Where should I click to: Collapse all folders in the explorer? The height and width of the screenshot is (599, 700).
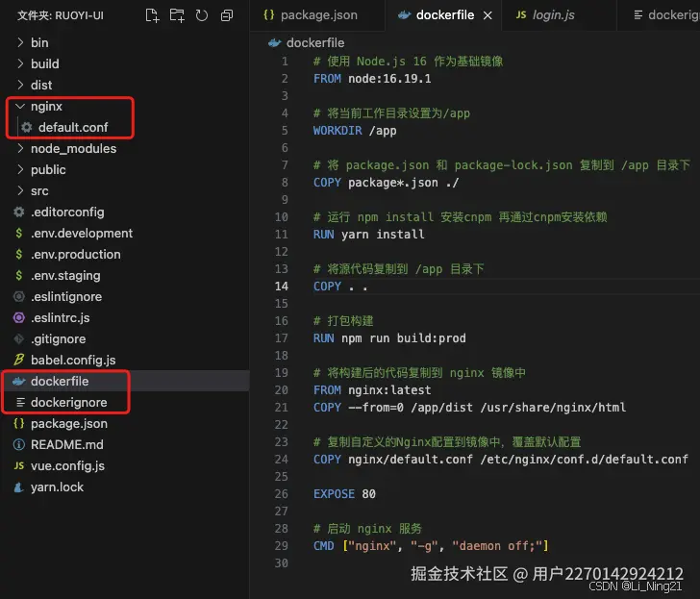[x=227, y=15]
